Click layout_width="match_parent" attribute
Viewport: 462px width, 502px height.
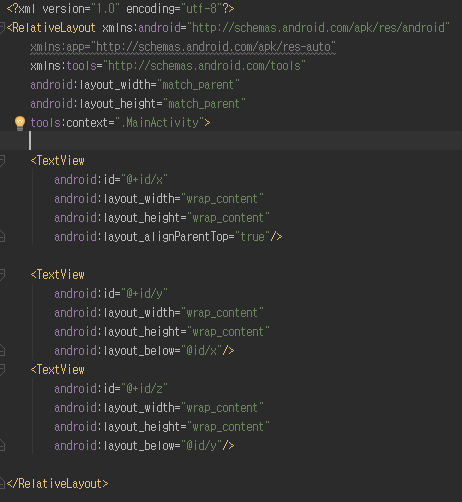(x=135, y=85)
